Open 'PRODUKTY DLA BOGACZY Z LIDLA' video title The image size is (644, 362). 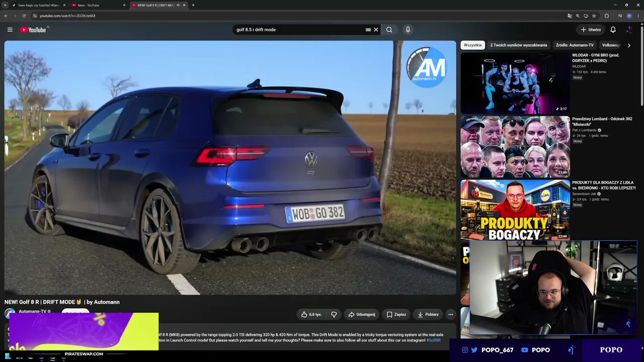604,186
